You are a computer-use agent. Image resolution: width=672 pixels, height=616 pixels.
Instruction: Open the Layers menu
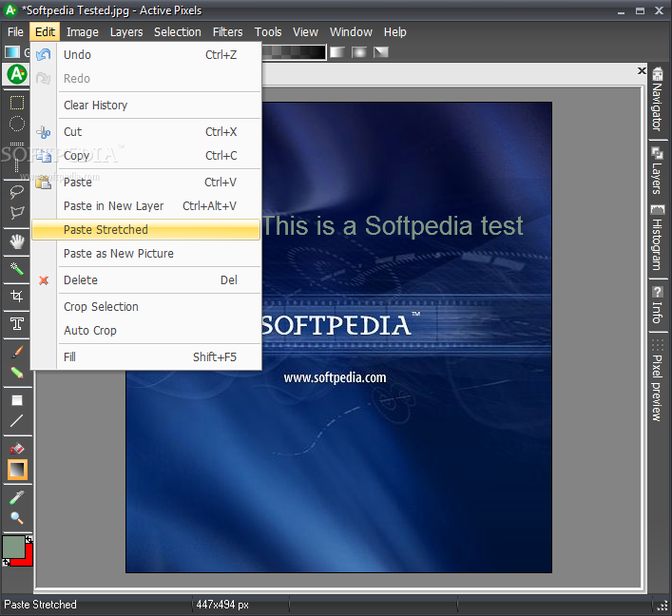click(x=126, y=32)
